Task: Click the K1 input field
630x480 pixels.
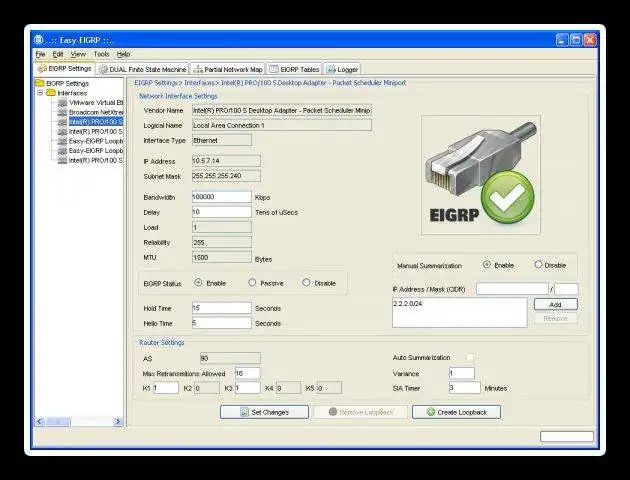Action: tap(166, 388)
